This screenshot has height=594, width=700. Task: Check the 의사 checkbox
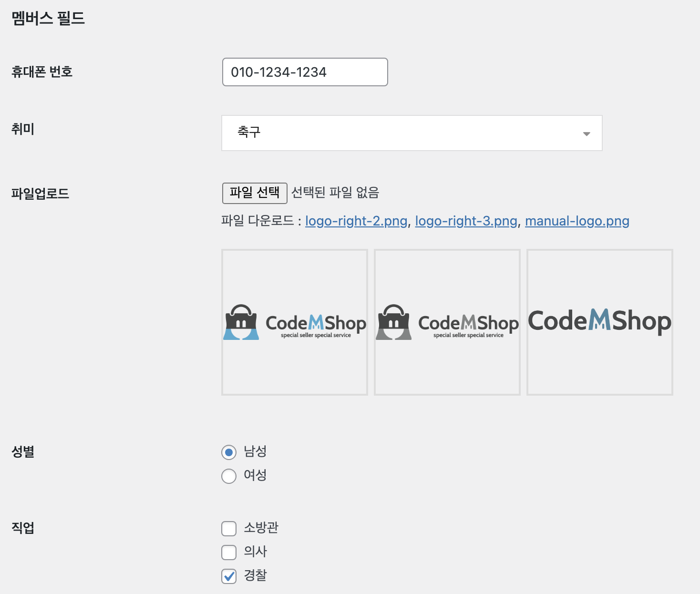point(229,552)
